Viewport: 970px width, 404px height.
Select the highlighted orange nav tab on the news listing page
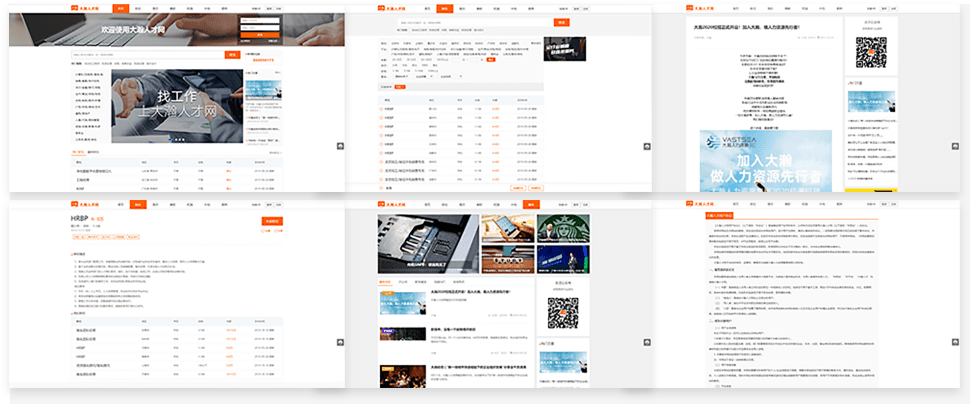tap(530, 204)
